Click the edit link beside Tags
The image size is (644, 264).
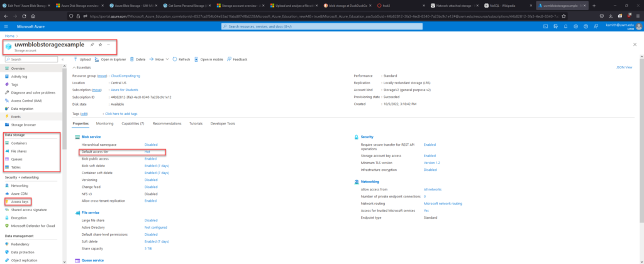[x=84, y=114]
